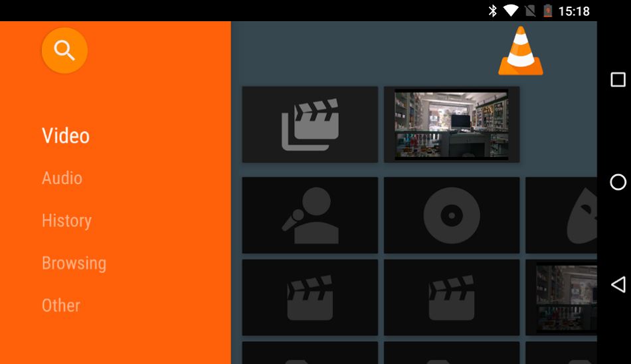The width and height of the screenshot is (631, 364).
Task: Open the Artists card with microphone icon
Action: tap(310, 215)
